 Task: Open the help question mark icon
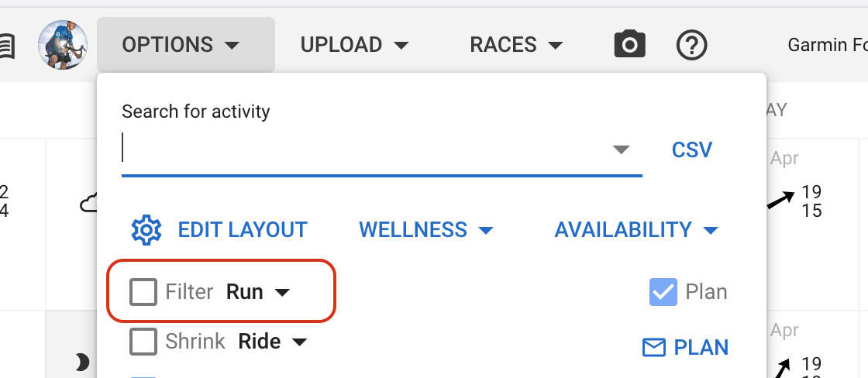692,45
